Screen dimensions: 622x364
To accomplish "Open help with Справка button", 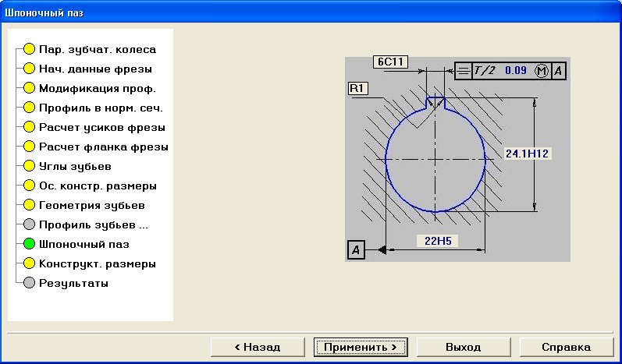I will (567, 348).
